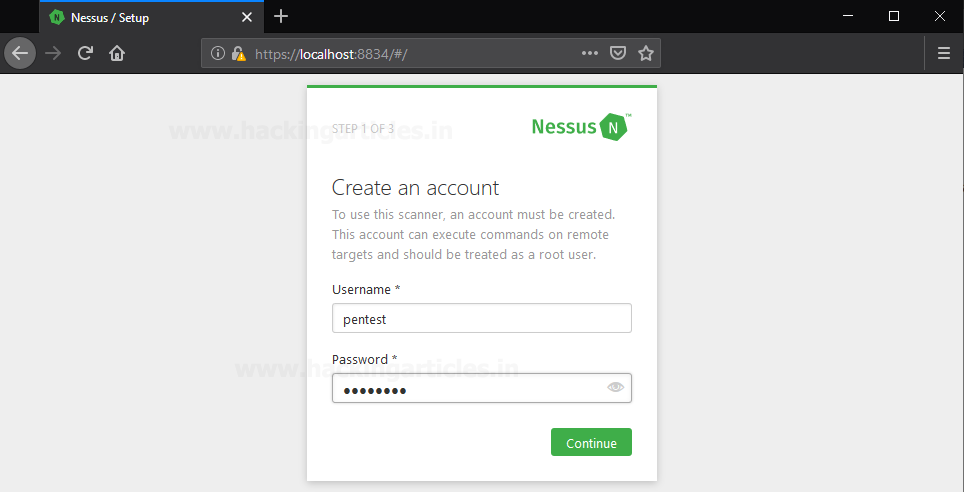Click the forward navigation arrow
The image size is (964, 492).
(53, 54)
